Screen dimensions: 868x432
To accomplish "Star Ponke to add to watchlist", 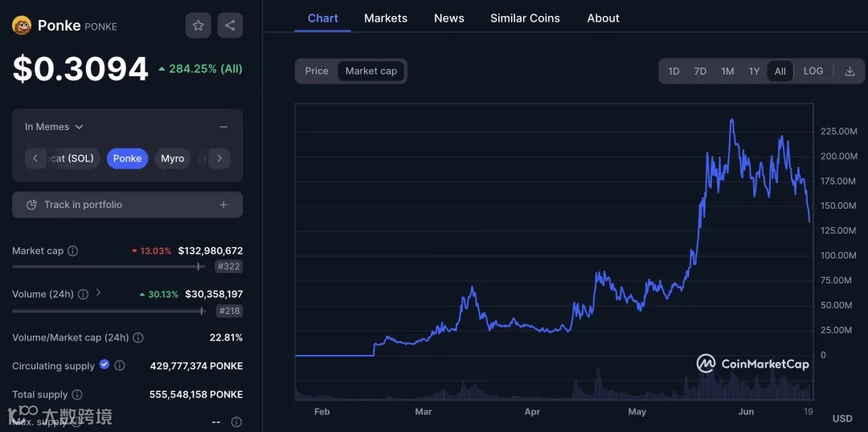I will pyautogui.click(x=199, y=26).
